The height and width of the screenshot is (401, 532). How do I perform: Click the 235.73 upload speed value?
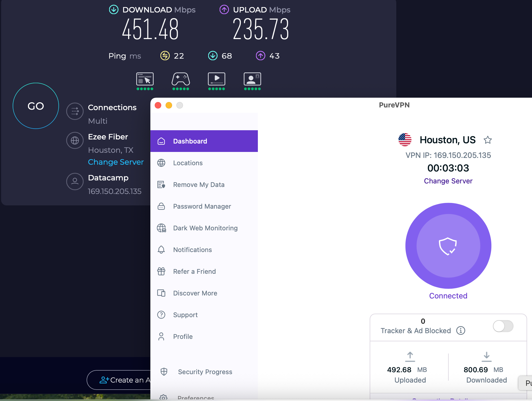pos(261,29)
